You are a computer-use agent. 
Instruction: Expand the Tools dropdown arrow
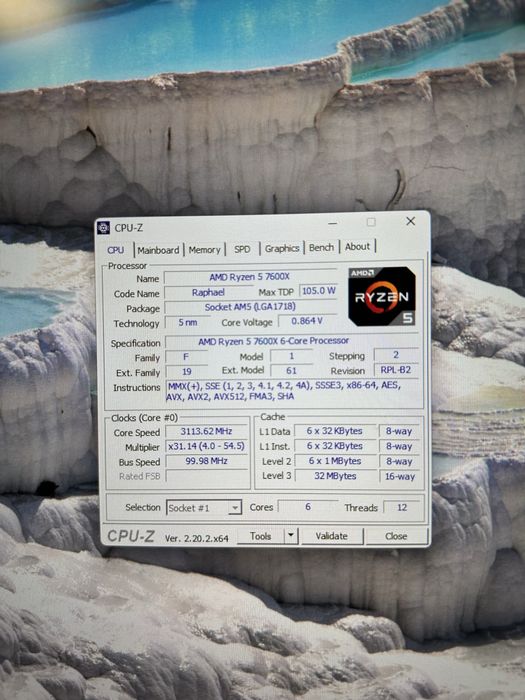point(291,536)
